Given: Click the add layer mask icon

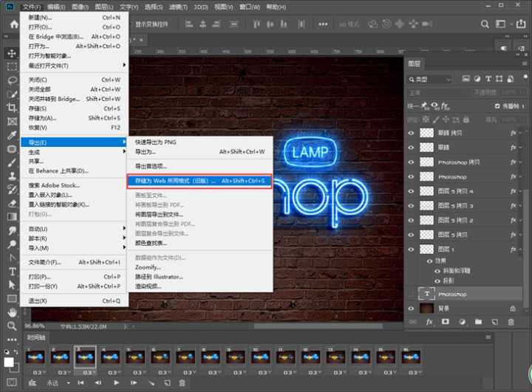Looking at the screenshot, I should pyautogui.click(x=446, y=322).
